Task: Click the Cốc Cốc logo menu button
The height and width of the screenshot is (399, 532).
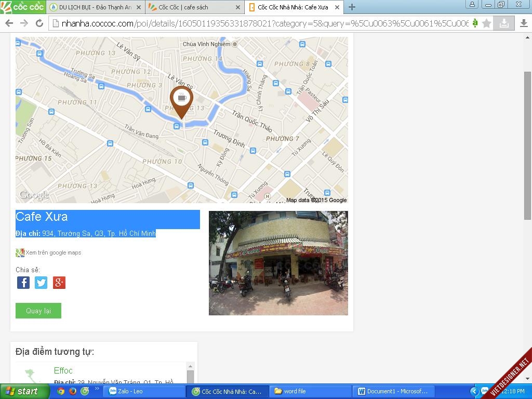Action: [23, 7]
